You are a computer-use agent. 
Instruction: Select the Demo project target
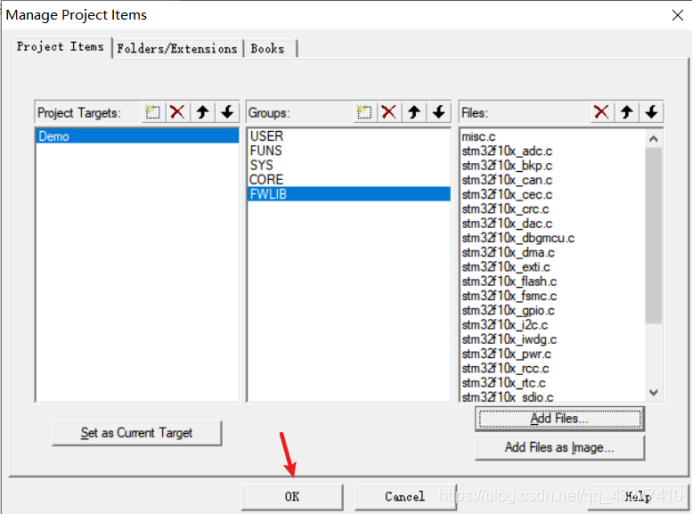tap(137, 136)
